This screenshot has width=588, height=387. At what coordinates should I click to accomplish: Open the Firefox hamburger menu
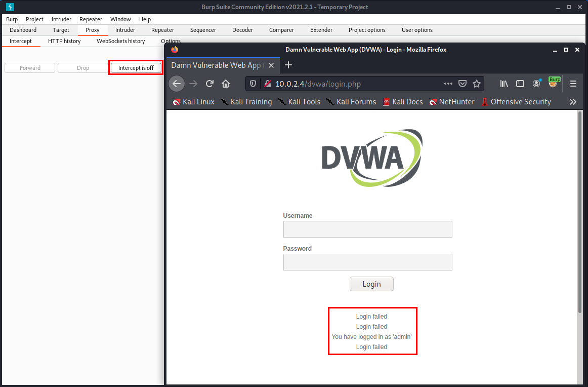pos(573,84)
